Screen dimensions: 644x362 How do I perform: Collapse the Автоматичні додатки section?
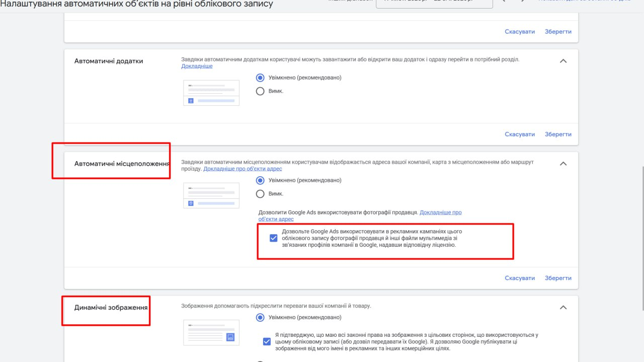tap(563, 60)
